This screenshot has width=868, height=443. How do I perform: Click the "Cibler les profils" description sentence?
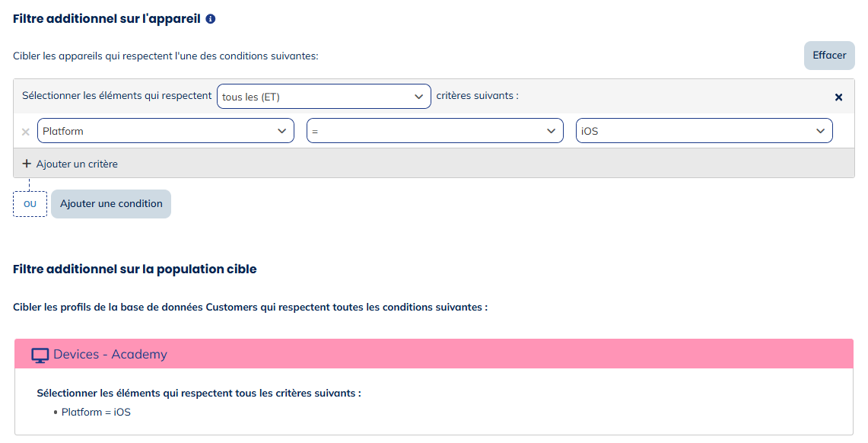point(250,307)
